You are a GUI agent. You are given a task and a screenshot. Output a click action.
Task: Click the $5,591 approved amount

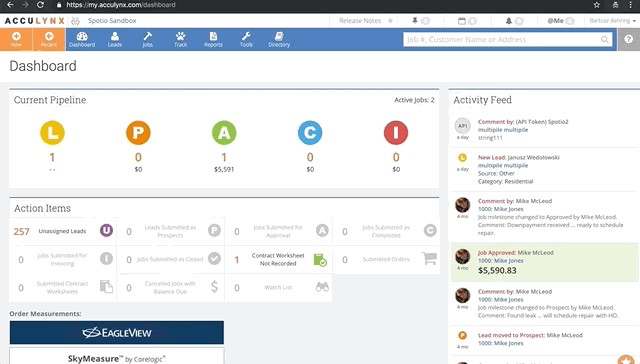point(224,169)
